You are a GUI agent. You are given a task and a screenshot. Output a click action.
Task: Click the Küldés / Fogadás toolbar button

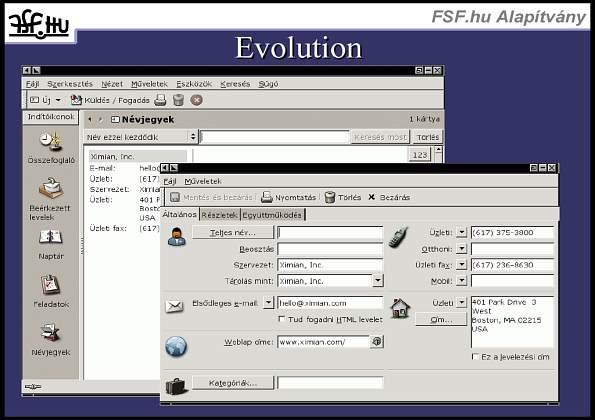pos(110,100)
